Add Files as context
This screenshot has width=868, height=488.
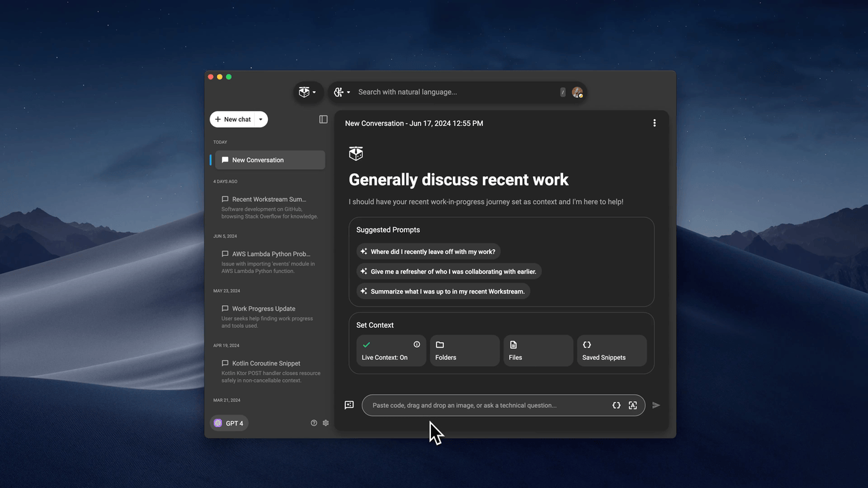(538, 350)
